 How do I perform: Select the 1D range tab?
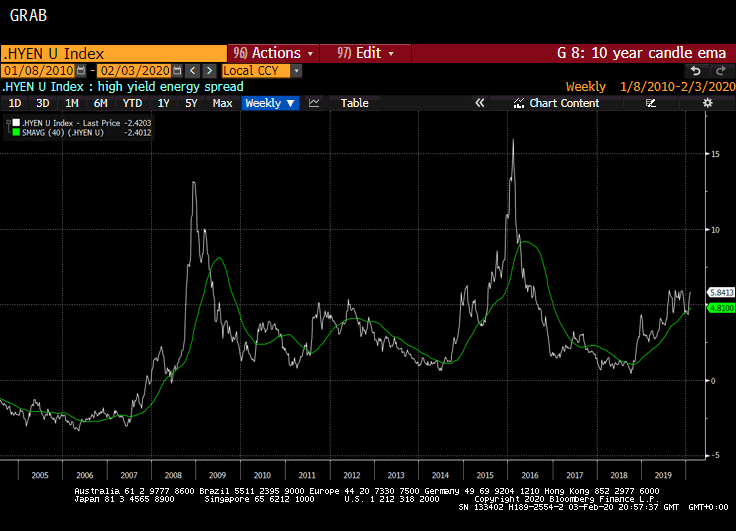(15, 103)
